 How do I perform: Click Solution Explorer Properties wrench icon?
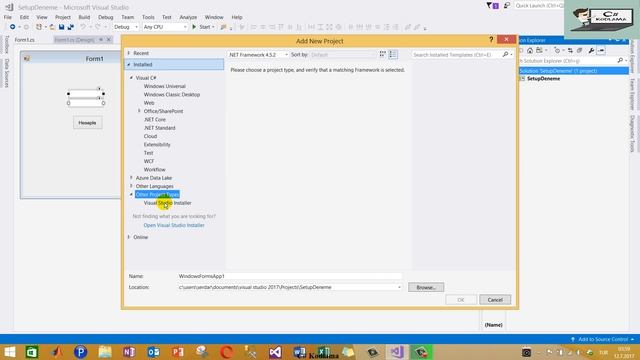tap(591, 51)
